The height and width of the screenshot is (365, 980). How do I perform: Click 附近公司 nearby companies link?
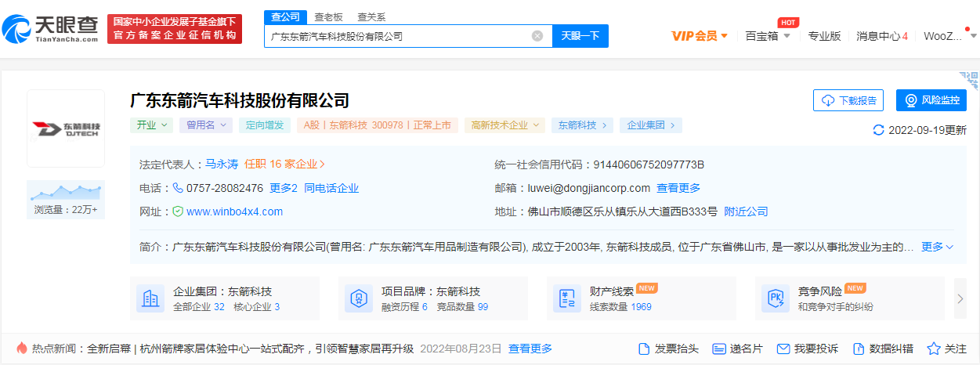coord(746,211)
